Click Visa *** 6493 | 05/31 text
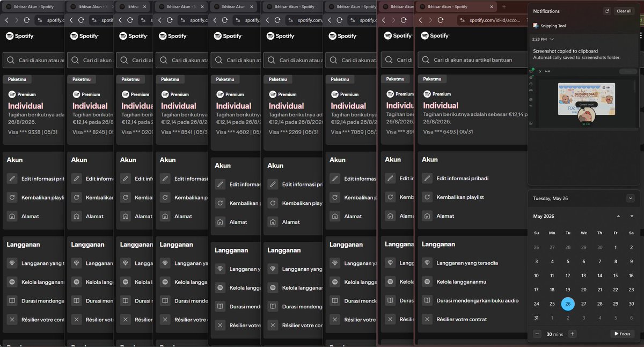 (x=447, y=131)
